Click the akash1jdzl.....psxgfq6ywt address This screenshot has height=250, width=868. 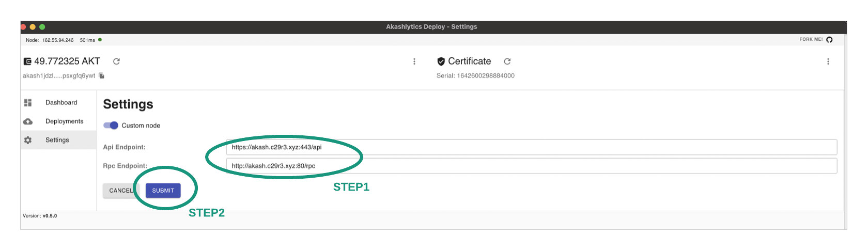coord(59,76)
